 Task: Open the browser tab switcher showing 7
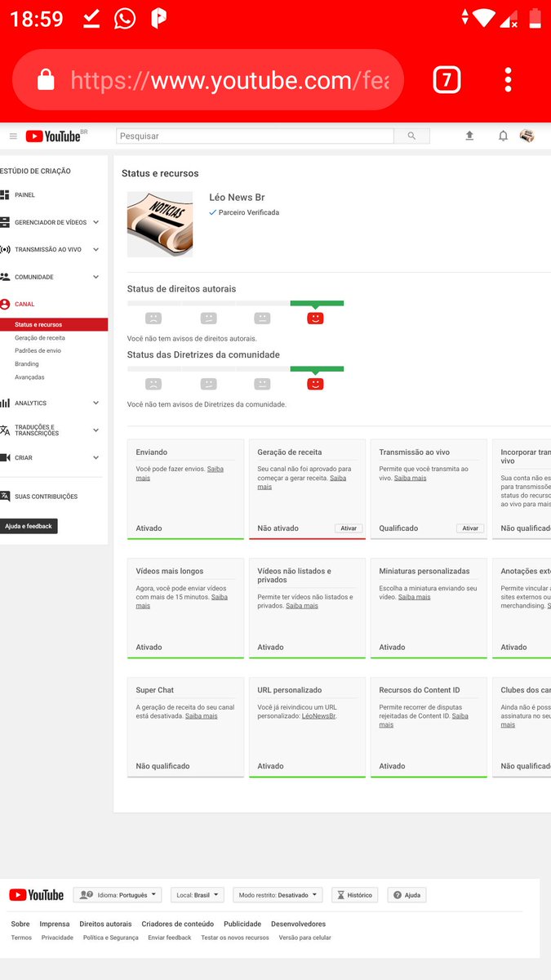pos(447,79)
